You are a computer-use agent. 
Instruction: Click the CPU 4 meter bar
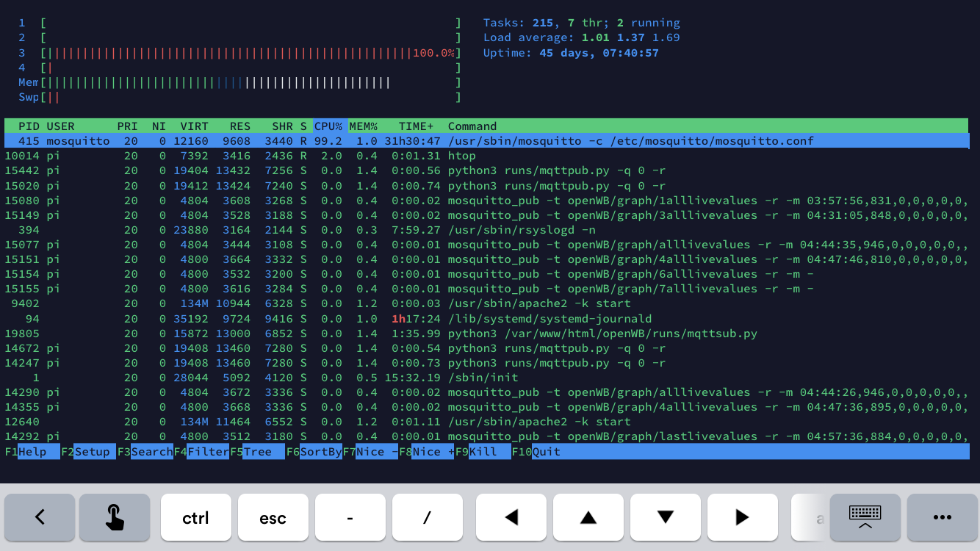(x=251, y=68)
